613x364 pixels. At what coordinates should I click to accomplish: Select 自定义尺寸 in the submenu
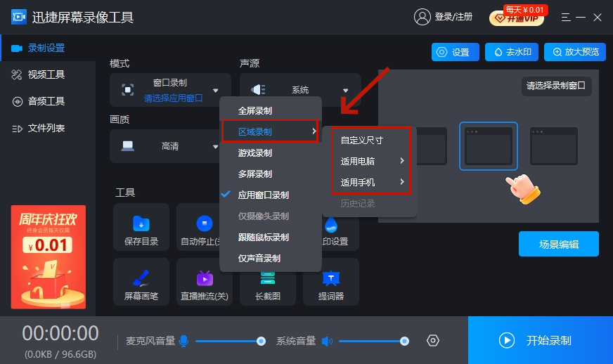[370, 140]
